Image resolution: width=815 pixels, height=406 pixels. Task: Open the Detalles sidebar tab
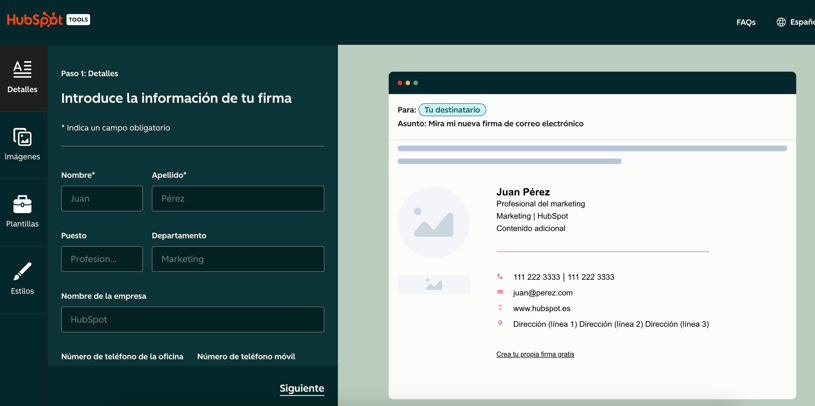pos(22,77)
